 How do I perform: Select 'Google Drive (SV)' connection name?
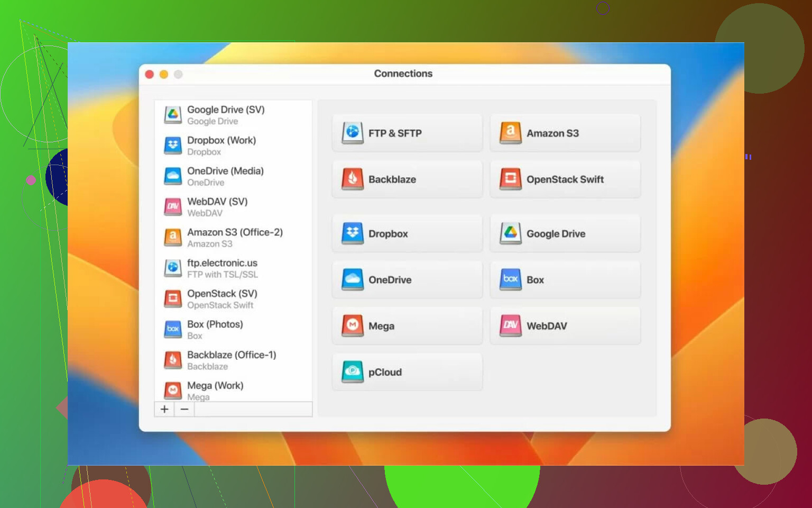tap(226, 110)
